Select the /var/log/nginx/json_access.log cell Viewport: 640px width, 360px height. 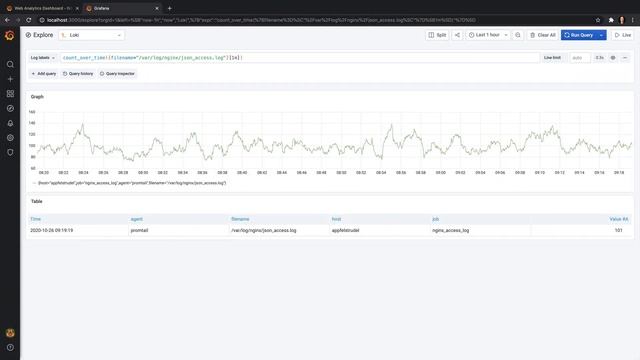pyautogui.click(x=280, y=231)
